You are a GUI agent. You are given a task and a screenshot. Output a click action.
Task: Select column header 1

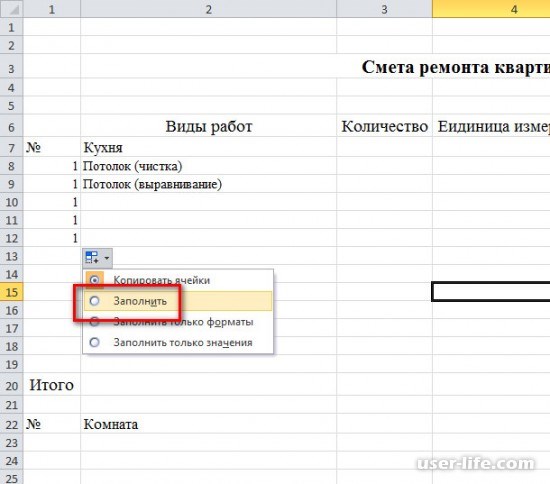point(52,9)
